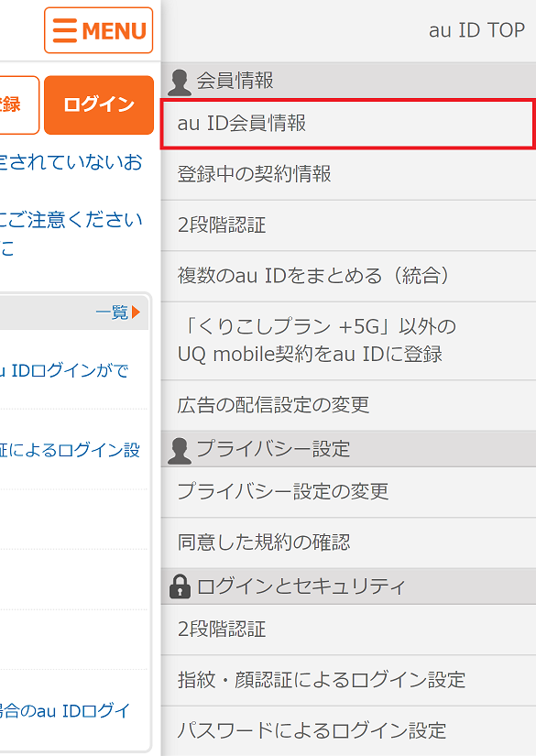Click the されていないお notice link
536x756 pixels.
(x=71, y=162)
